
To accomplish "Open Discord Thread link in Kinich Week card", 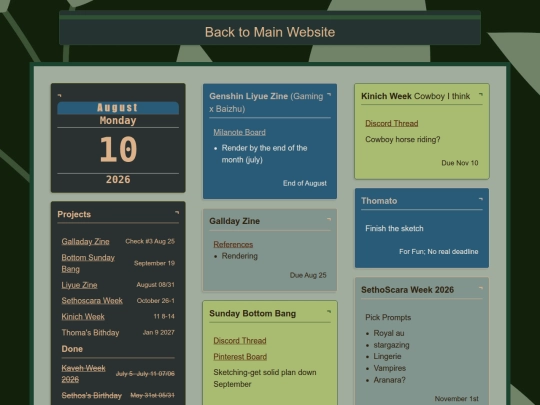I will point(392,123).
